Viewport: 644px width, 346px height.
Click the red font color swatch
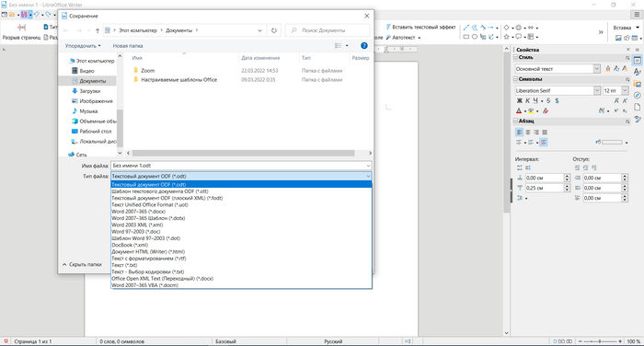(x=519, y=111)
